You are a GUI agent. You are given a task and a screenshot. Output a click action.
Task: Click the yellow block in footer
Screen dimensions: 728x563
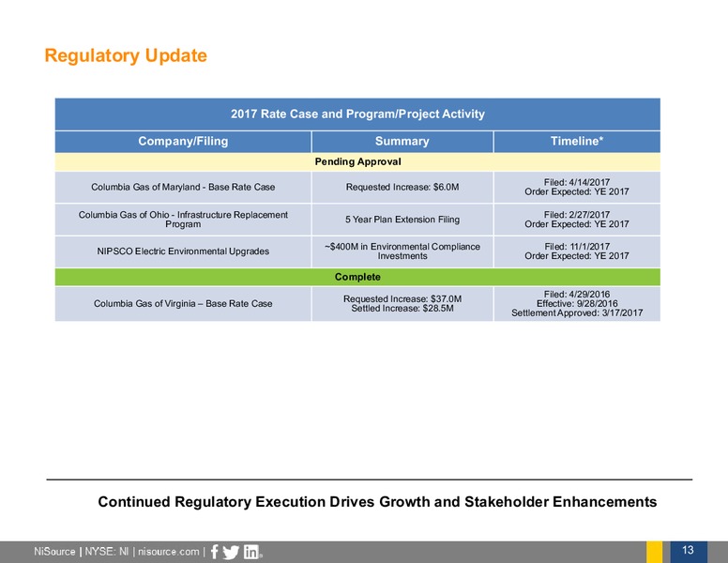[x=655, y=552]
